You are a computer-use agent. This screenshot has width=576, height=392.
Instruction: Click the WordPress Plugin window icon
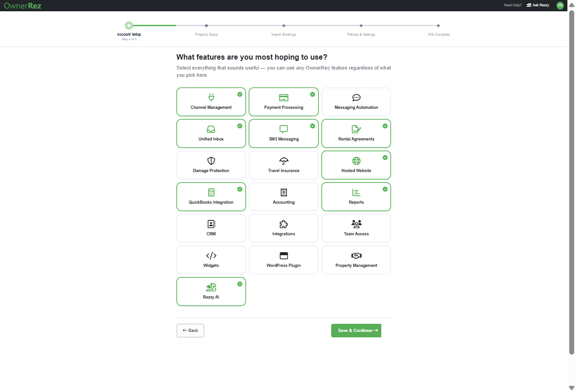point(284,256)
